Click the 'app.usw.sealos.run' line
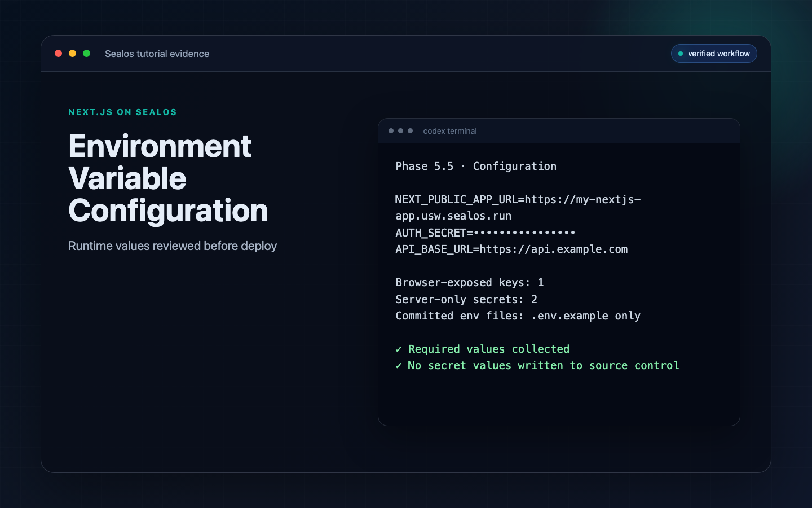The height and width of the screenshot is (508, 812). [x=453, y=216]
